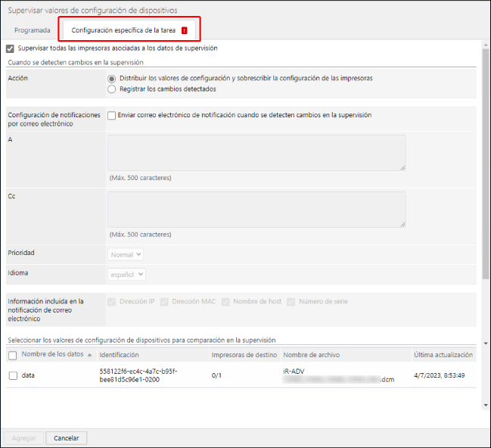Toggle Supervisar todas las impresoras checkbox
This screenshot has height=448, width=491.
(11, 48)
